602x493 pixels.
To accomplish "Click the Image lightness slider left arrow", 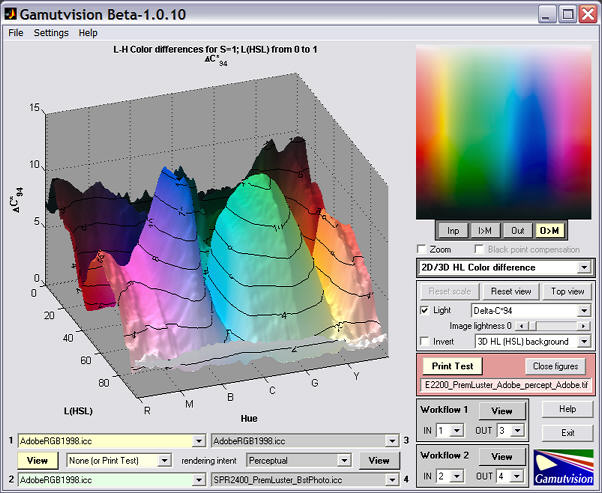I will pyautogui.click(x=521, y=326).
